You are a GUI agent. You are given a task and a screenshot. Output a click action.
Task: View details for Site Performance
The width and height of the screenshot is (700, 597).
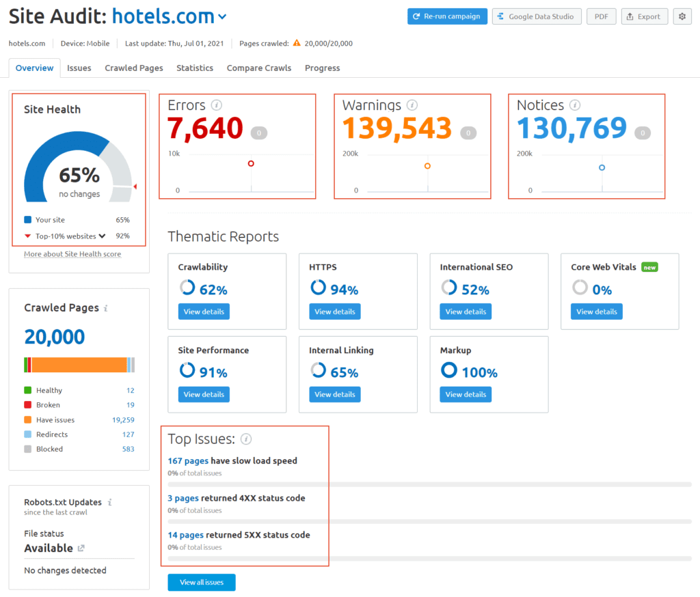click(x=204, y=394)
